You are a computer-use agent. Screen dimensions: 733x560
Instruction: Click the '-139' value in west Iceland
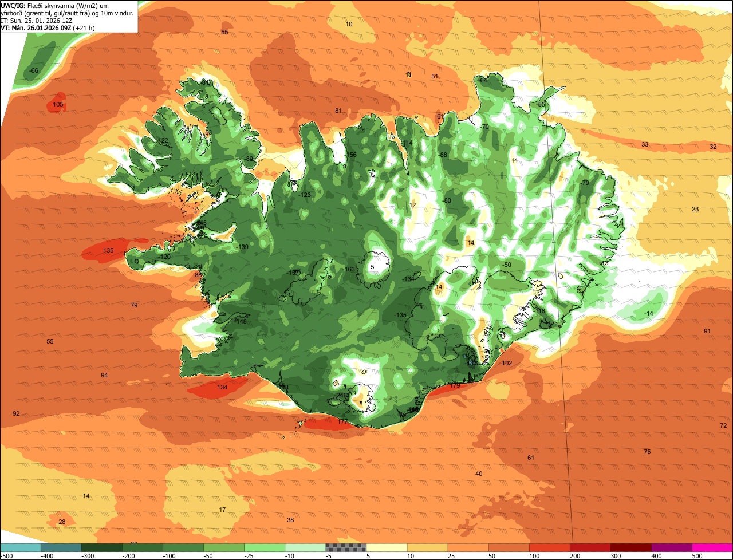pos(242,247)
